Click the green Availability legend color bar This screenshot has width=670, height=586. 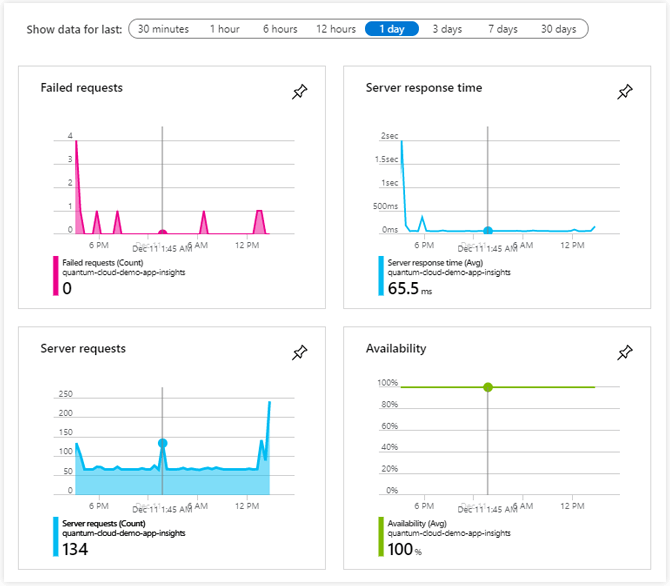pyautogui.click(x=381, y=538)
